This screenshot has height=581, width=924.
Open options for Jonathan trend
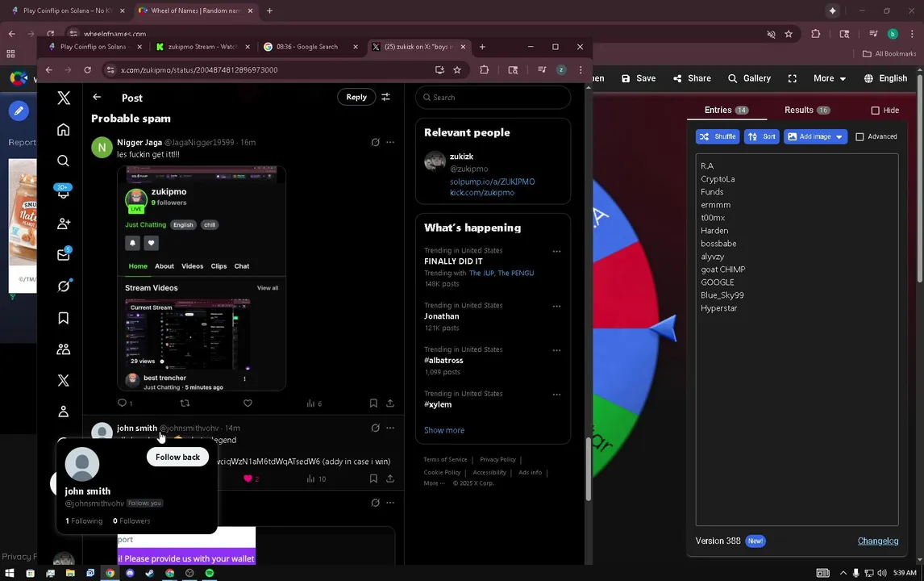(x=556, y=306)
